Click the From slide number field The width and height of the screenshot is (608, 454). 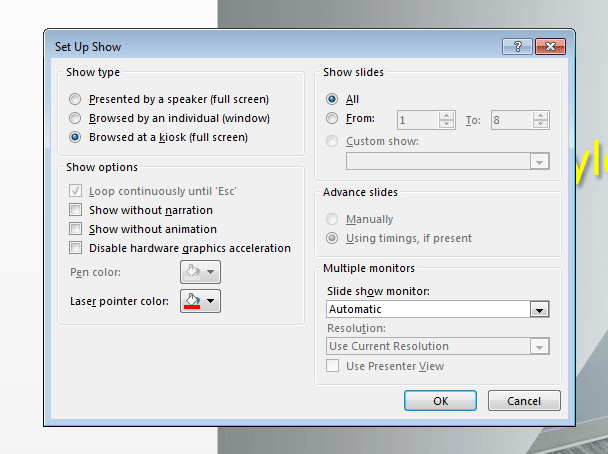(x=417, y=120)
